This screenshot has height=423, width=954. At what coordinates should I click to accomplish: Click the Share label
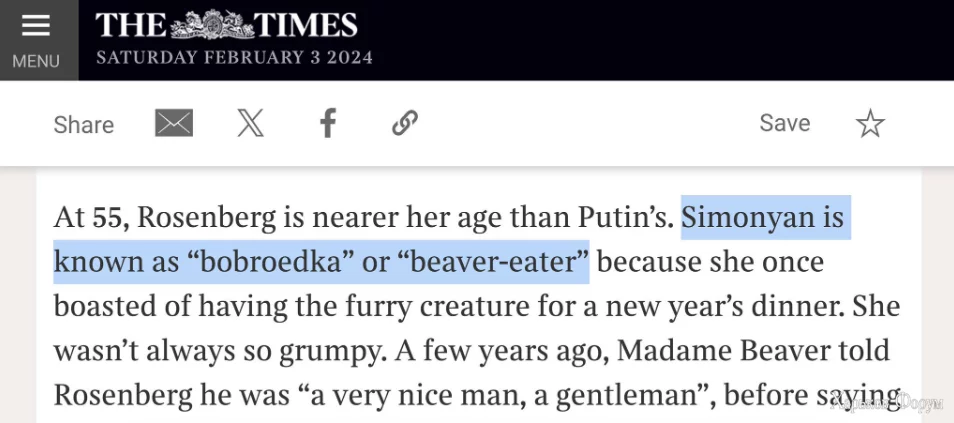pyautogui.click(x=84, y=125)
